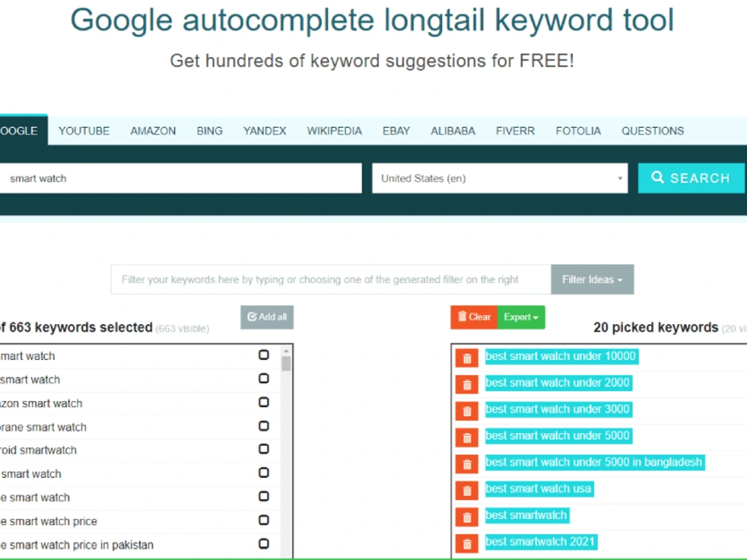Open the Fotolia tab
This screenshot has height=560, width=747.
(x=578, y=131)
